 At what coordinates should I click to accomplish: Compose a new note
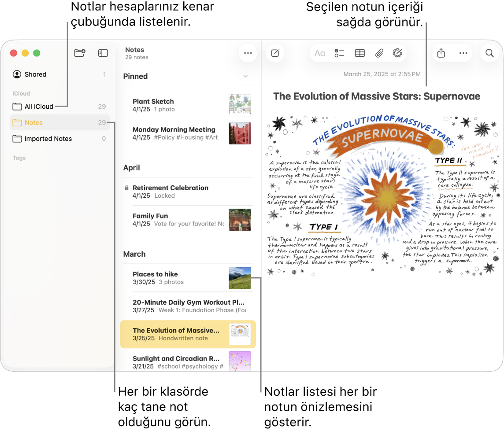point(275,53)
